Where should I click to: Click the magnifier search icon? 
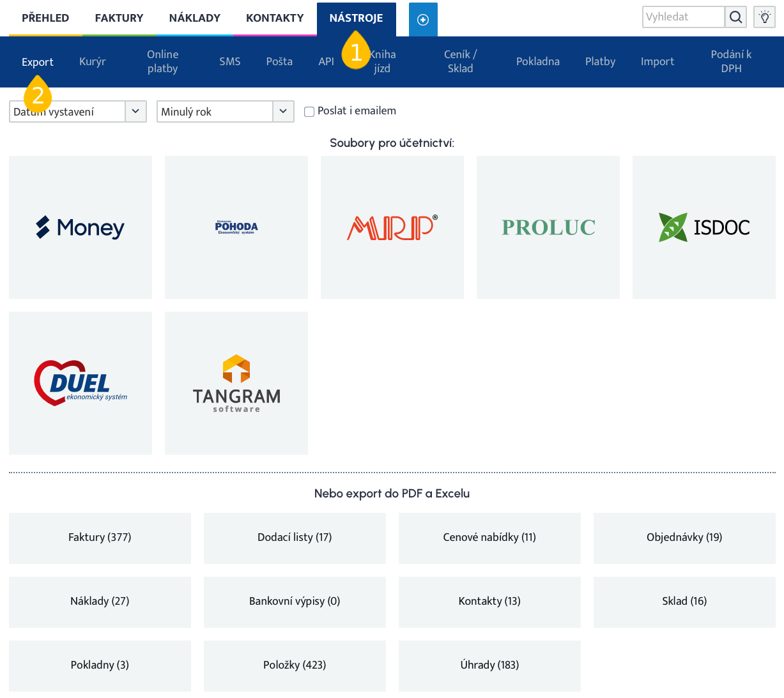[736, 17]
